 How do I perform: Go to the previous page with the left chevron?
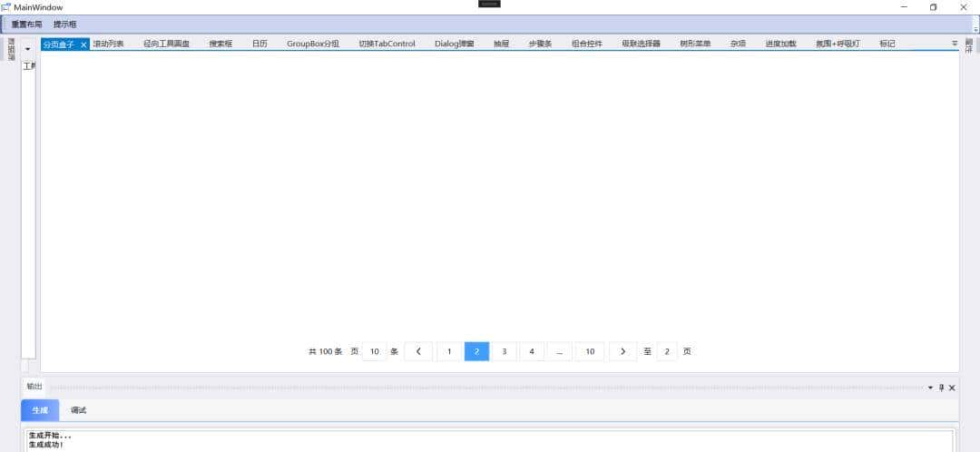418,351
